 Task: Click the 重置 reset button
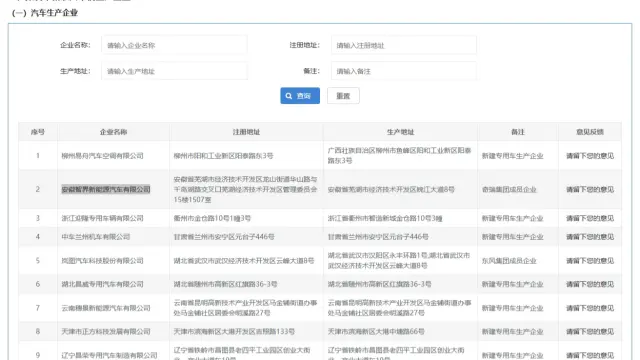point(343,96)
